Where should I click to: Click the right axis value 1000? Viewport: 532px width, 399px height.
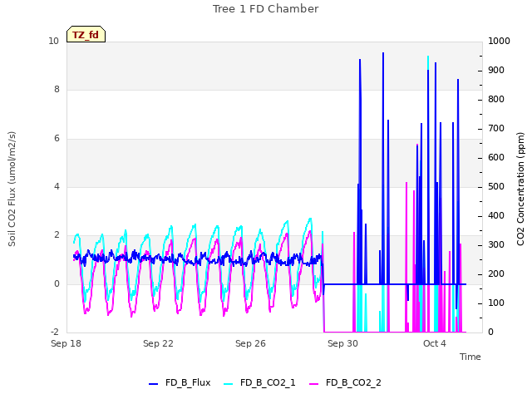click(x=499, y=41)
